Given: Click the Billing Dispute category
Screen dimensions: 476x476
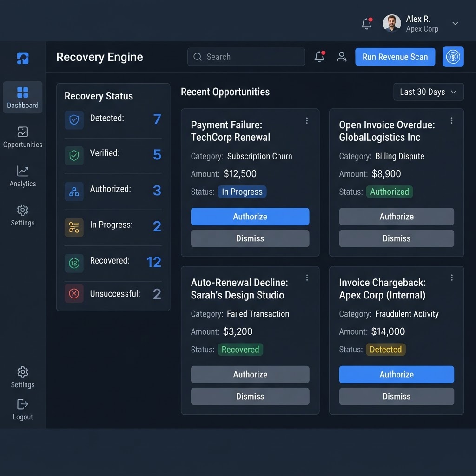Looking at the screenshot, I should [399, 156].
